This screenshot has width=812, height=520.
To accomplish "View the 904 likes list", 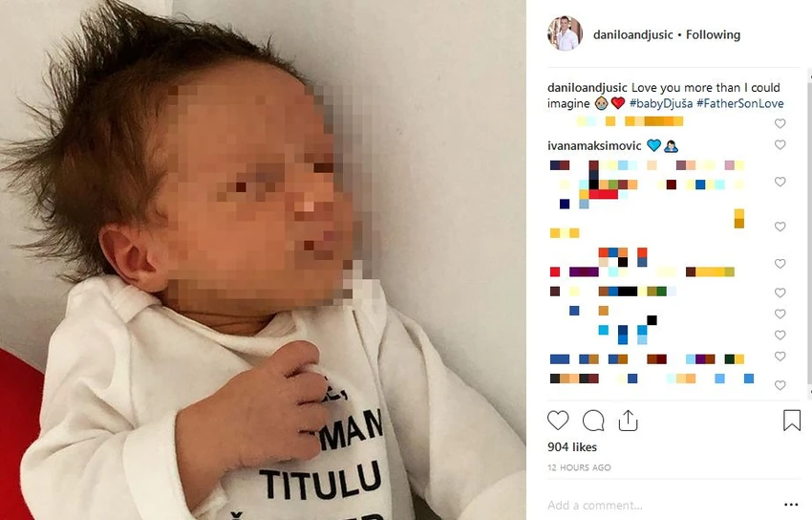I will click(x=572, y=447).
